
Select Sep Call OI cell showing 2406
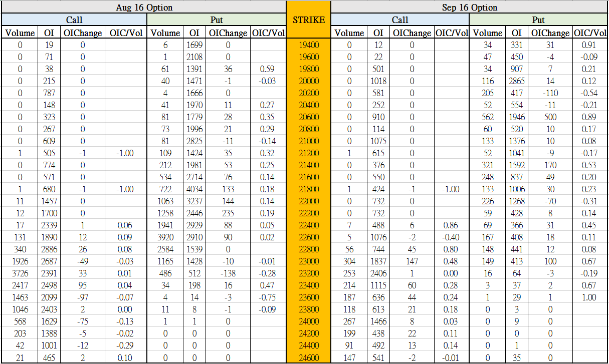click(377, 273)
